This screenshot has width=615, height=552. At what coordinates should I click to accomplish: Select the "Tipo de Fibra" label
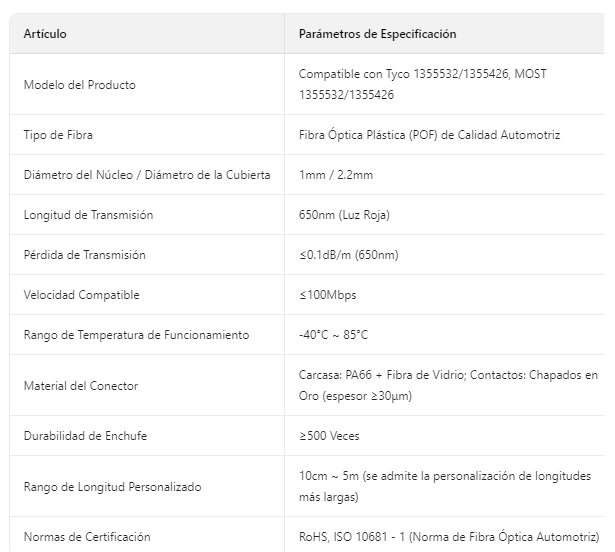pyautogui.click(x=58, y=135)
